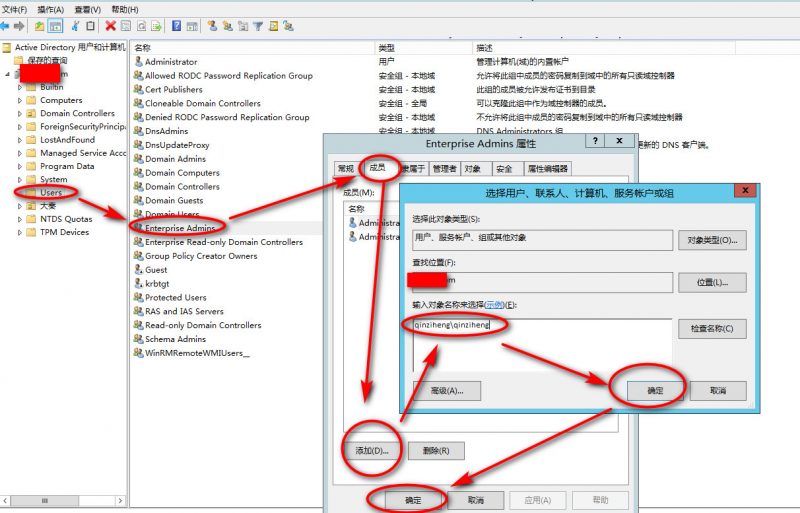Expand the NTDS Quotas tree node
This screenshot has height=513, width=800.
pos(20,219)
